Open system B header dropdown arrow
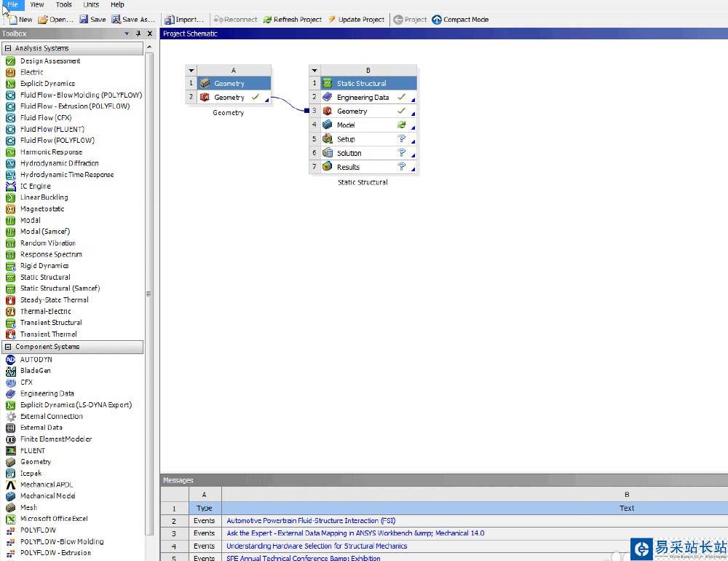Screen dimensions: 728x561 [x=314, y=70]
